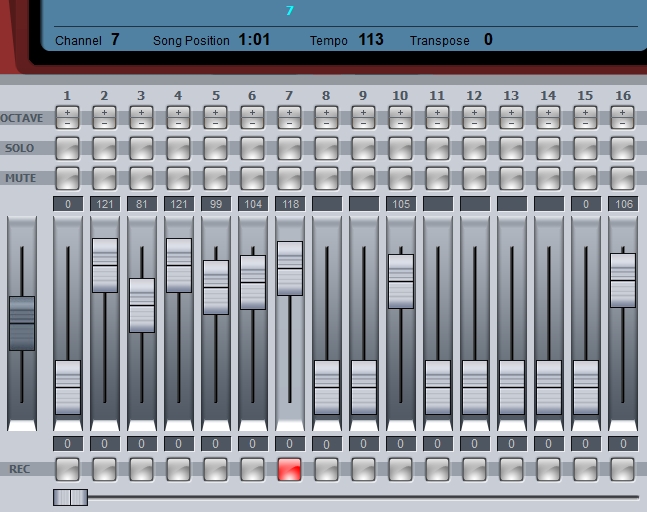Arm recording for channel 14

[548, 469]
